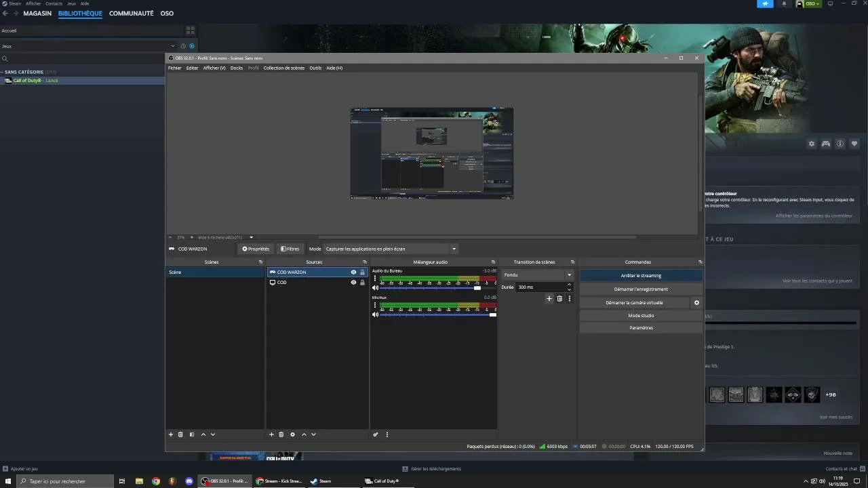
Task: Open the Fondu transition dropdown
Action: click(x=538, y=275)
